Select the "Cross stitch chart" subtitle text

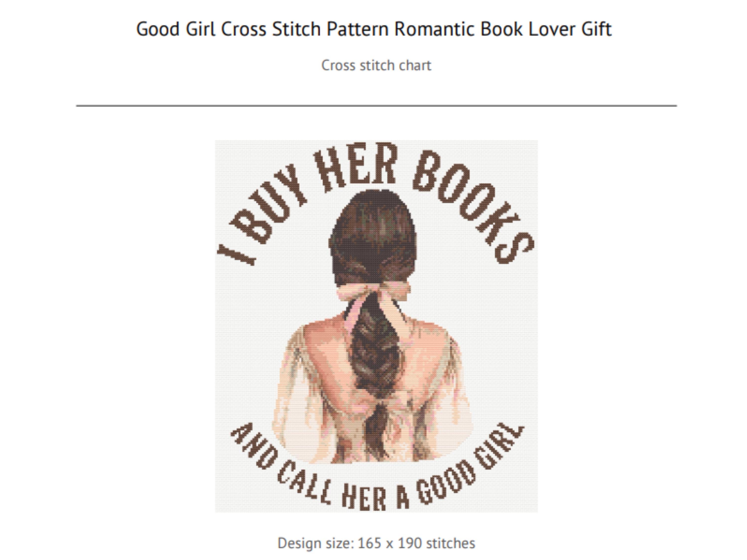[376, 65]
